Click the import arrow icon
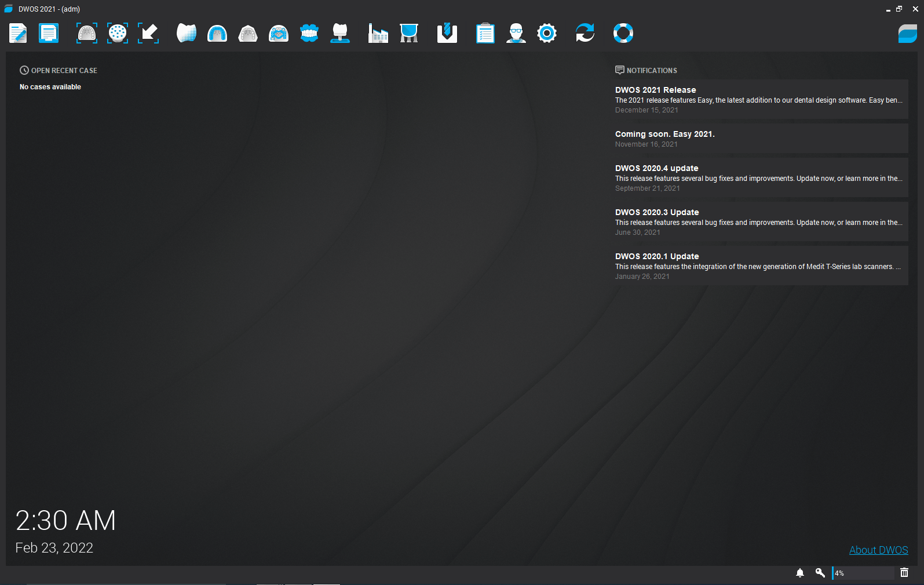 tap(148, 33)
